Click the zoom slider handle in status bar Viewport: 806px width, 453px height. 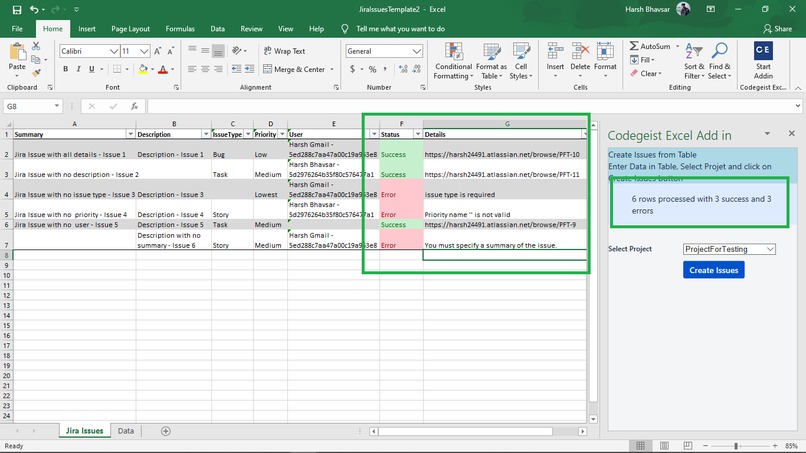pos(736,446)
